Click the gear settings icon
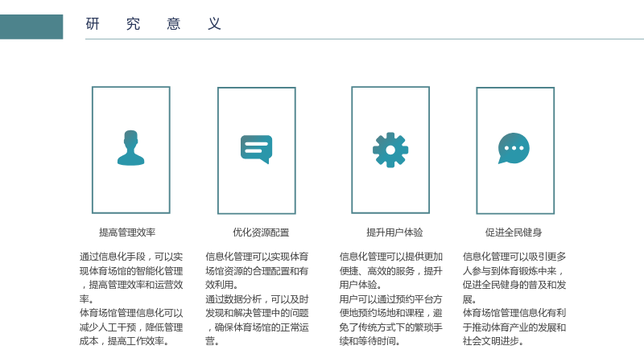This screenshot has width=644, height=362. tap(390, 150)
